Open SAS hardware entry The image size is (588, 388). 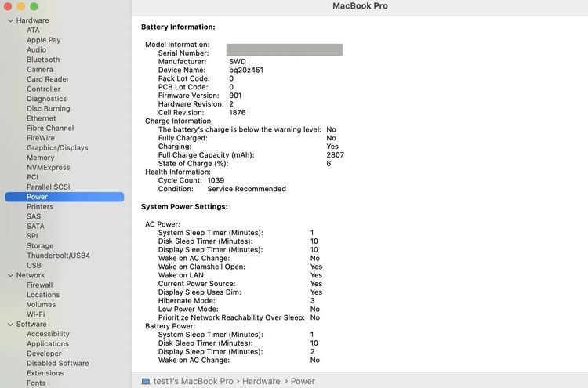click(34, 216)
